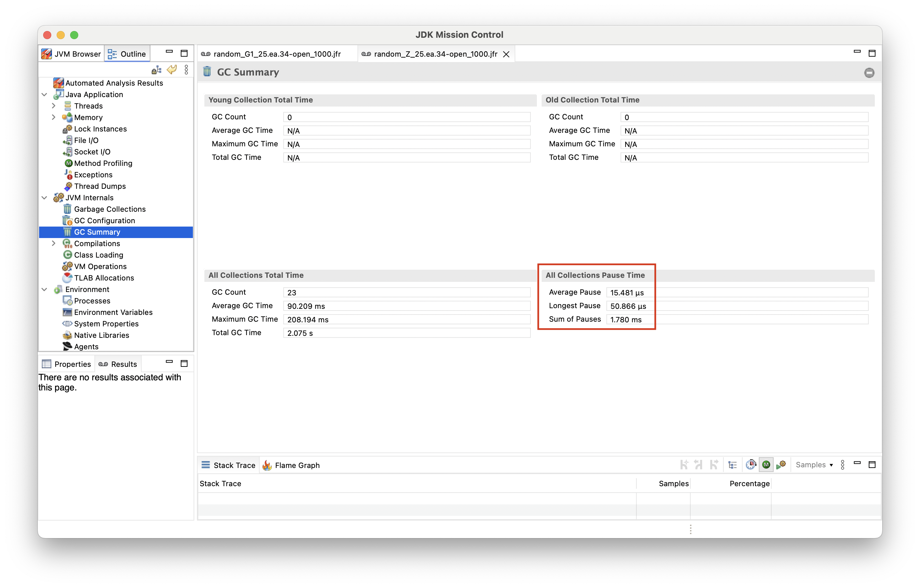
Task: Open Automated Analysis Results page
Action: [114, 83]
